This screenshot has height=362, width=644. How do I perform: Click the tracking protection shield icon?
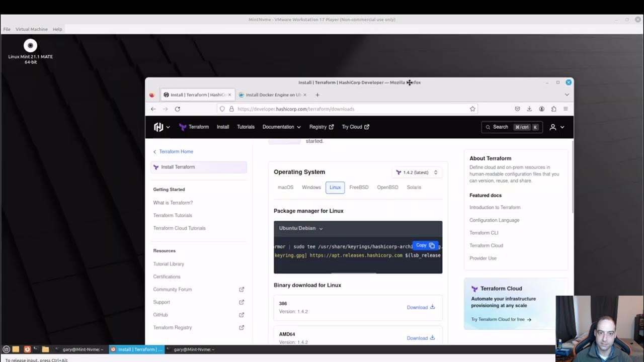point(222,109)
